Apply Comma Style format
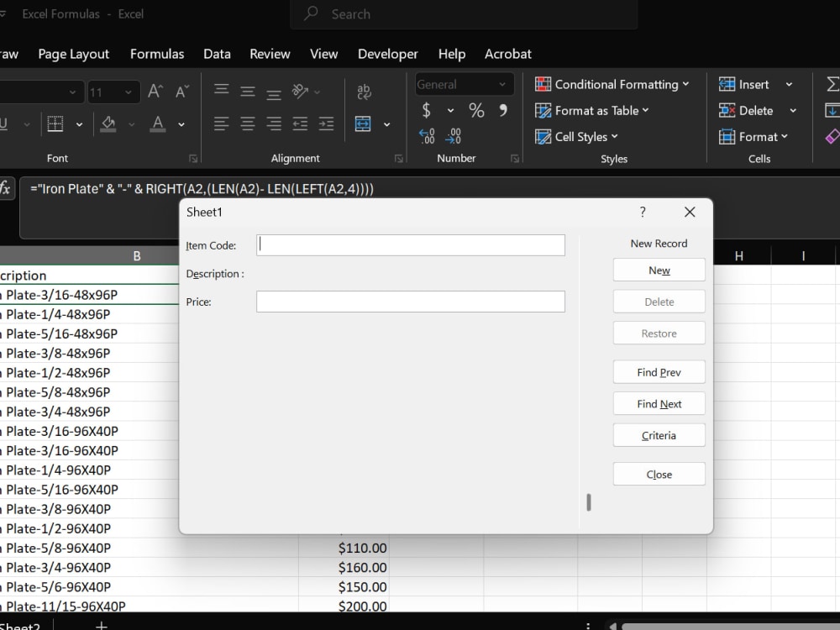This screenshot has width=840, height=630. [x=503, y=110]
